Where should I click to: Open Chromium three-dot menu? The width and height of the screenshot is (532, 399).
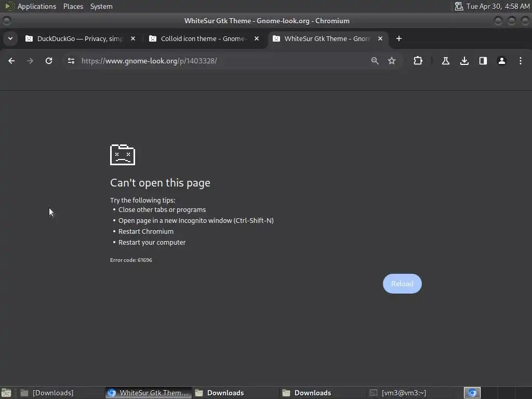(521, 61)
